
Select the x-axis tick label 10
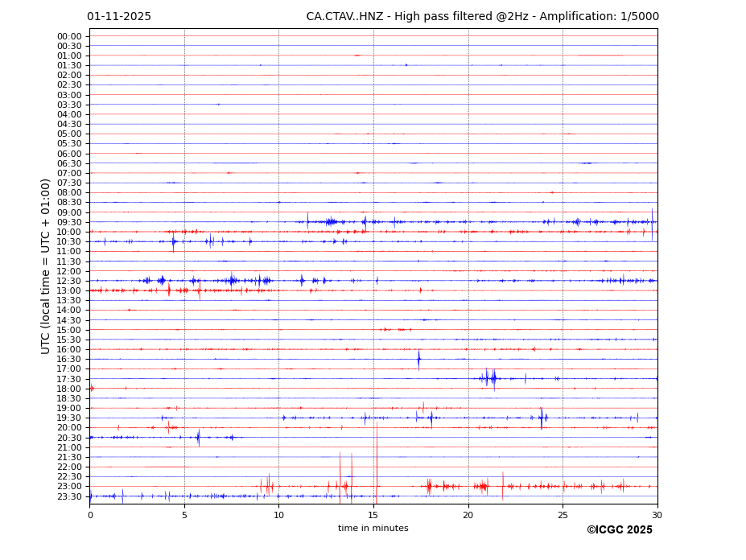click(278, 515)
